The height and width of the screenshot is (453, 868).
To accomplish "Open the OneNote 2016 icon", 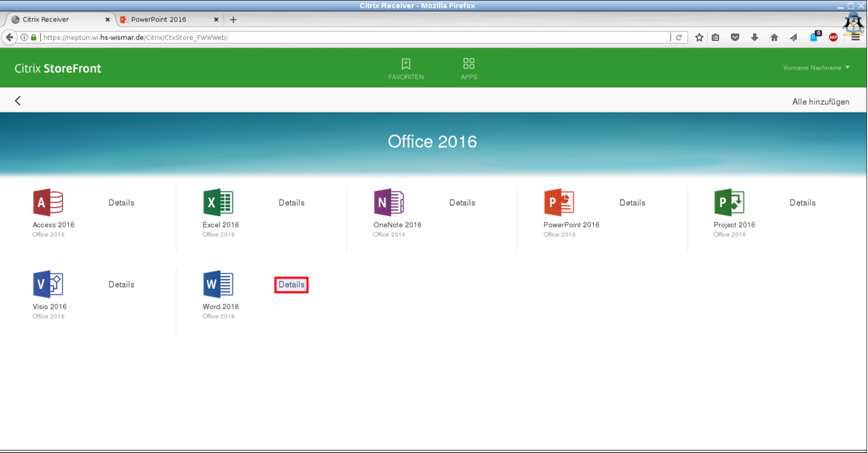I will point(389,203).
